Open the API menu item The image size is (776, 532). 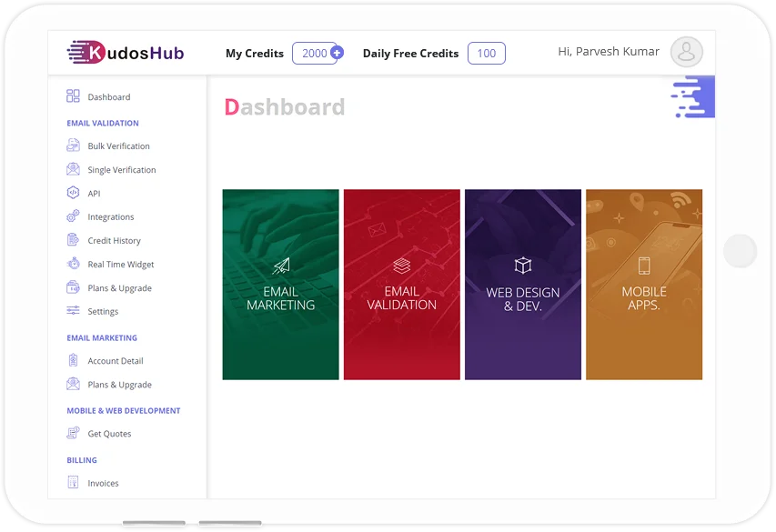coord(94,194)
